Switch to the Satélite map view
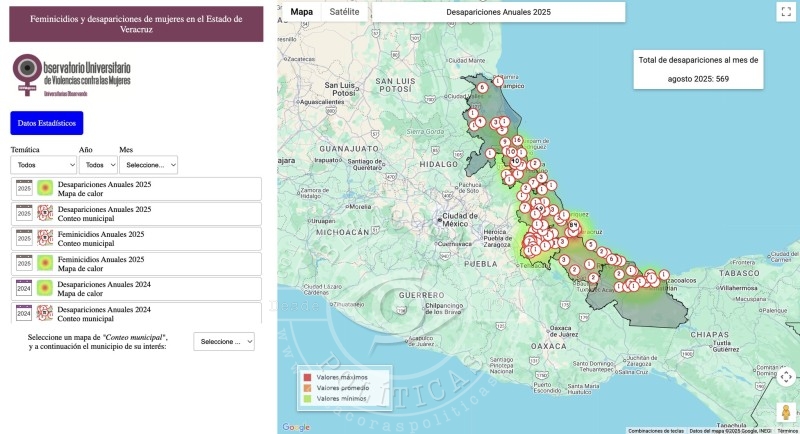The image size is (800, 434). (x=344, y=12)
